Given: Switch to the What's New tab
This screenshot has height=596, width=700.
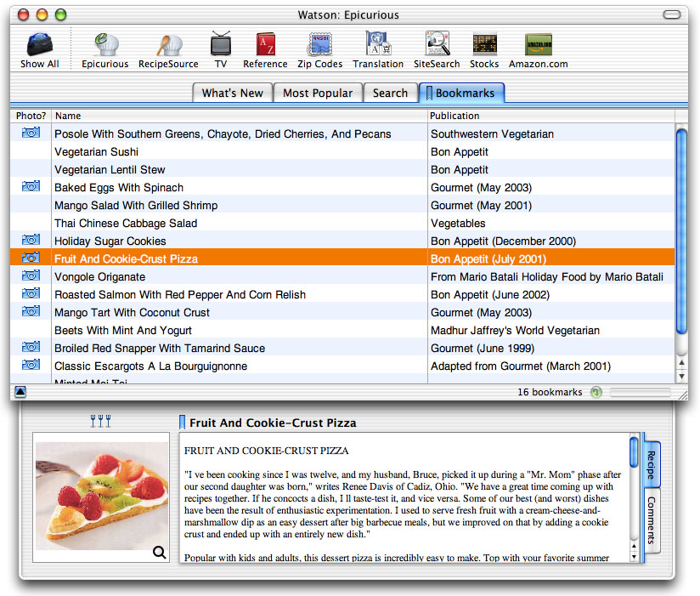Looking at the screenshot, I should [233, 93].
